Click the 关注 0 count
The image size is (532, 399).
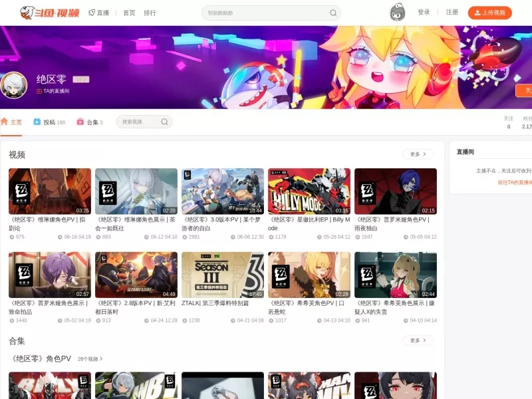click(x=509, y=122)
